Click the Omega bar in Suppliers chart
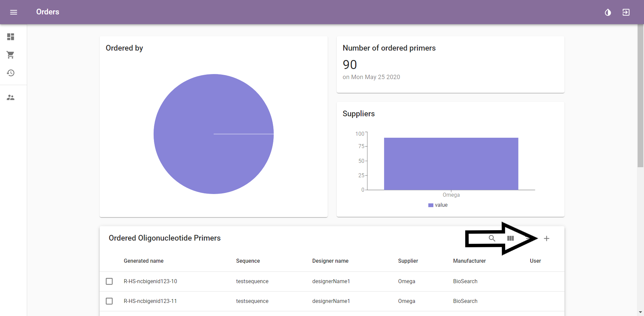 click(451, 164)
